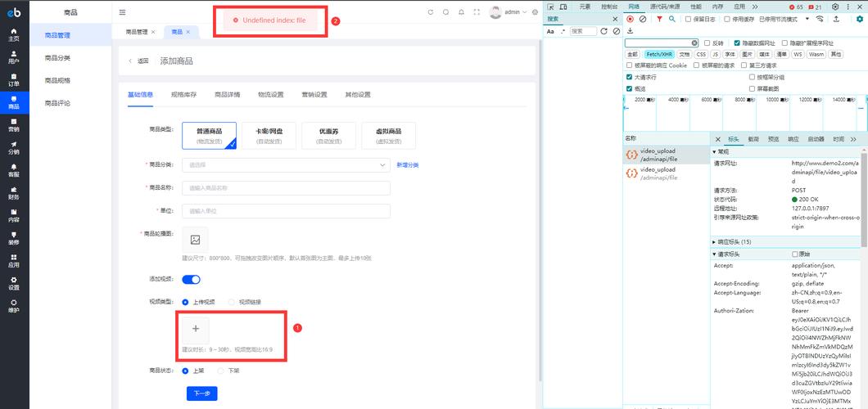This screenshot has height=409, width=868.
Task: Choose the 虚拟商品 product type card
Action: (389, 136)
